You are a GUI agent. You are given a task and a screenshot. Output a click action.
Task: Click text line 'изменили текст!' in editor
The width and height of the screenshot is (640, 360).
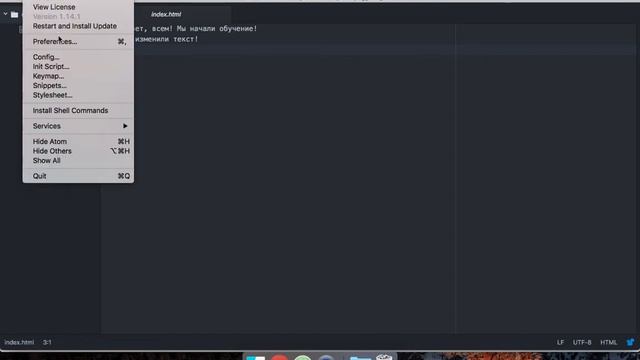pos(167,39)
